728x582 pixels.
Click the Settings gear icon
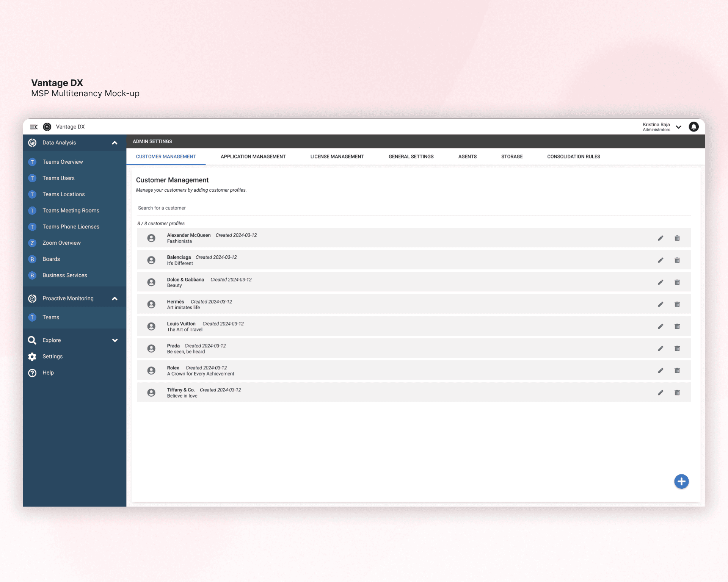32,357
